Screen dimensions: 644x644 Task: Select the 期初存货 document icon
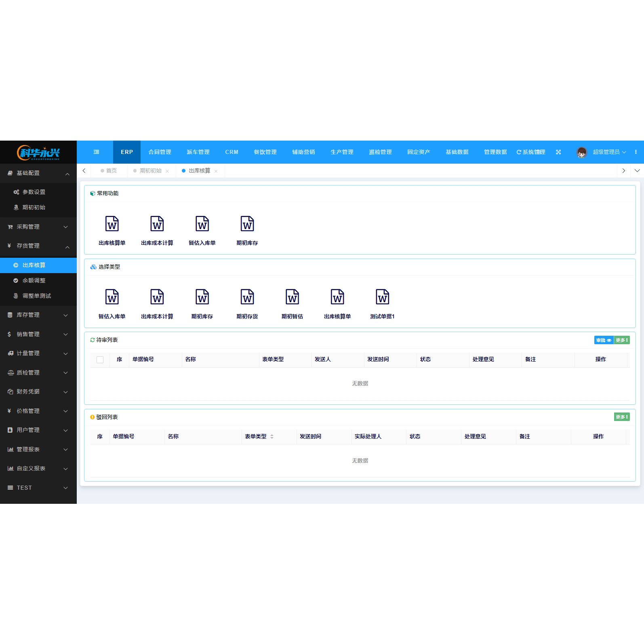tap(247, 297)
